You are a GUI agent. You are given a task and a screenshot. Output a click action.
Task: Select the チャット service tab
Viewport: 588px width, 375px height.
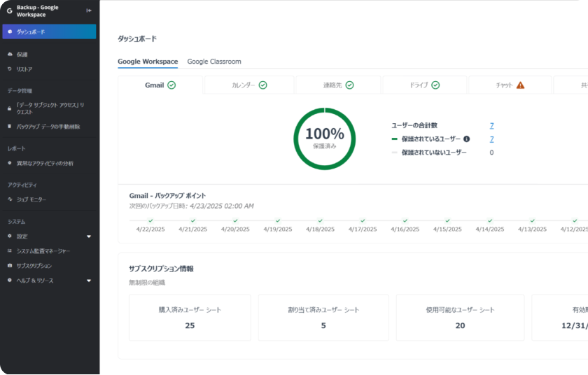coord(510,85)
